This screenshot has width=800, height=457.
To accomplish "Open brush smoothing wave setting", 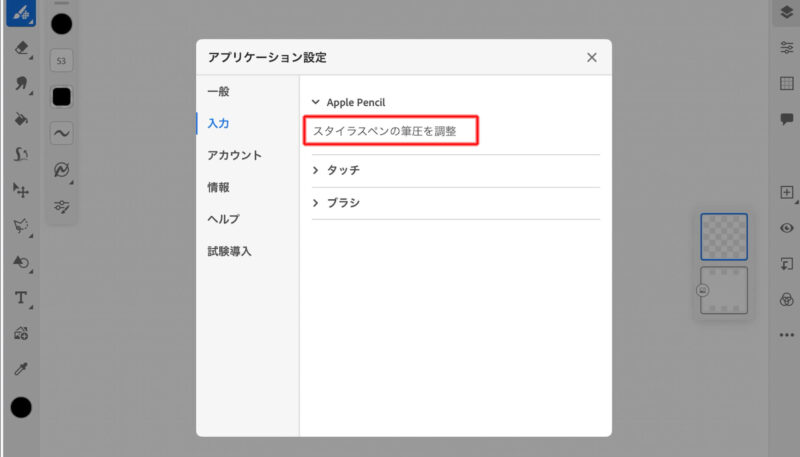I will 62,134.
